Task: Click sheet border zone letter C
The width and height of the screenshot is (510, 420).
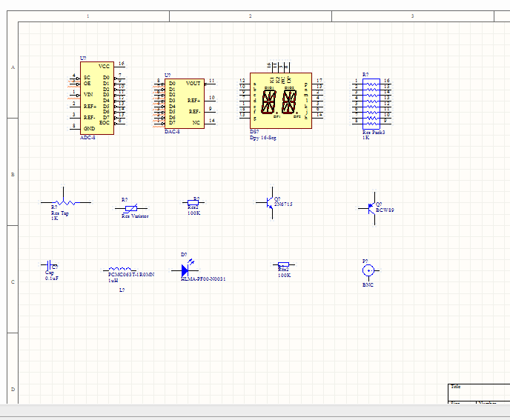Action: click(13, 281)
